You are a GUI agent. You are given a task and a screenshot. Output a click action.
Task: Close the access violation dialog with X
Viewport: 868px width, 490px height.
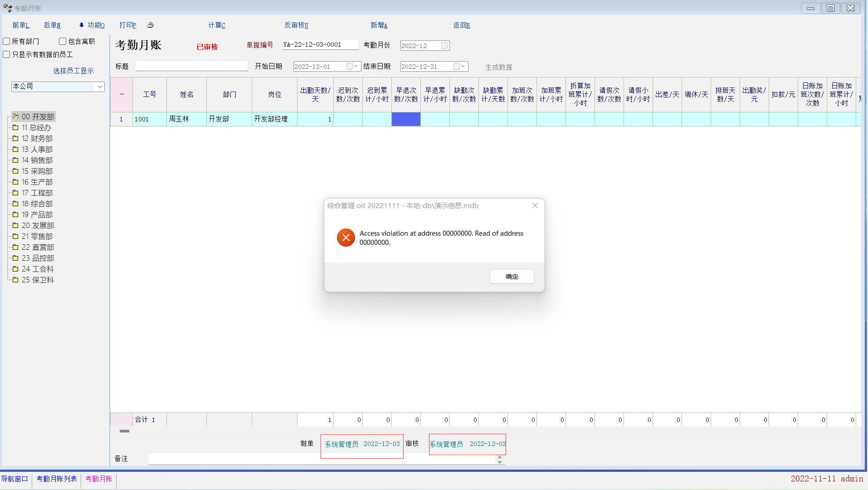[535, 205]
